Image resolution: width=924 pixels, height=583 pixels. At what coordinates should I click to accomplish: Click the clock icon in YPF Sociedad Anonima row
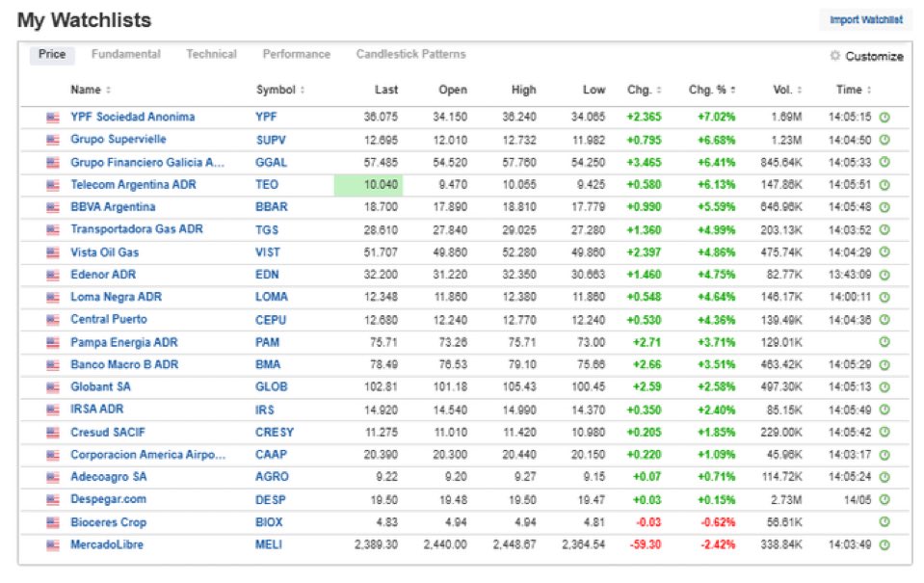(884, 118)
